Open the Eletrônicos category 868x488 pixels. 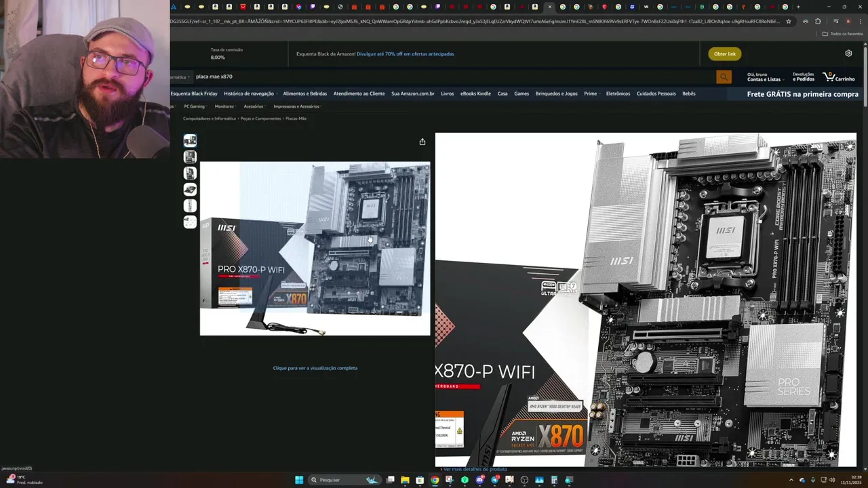pyautogui.click(x=618, y=94)
